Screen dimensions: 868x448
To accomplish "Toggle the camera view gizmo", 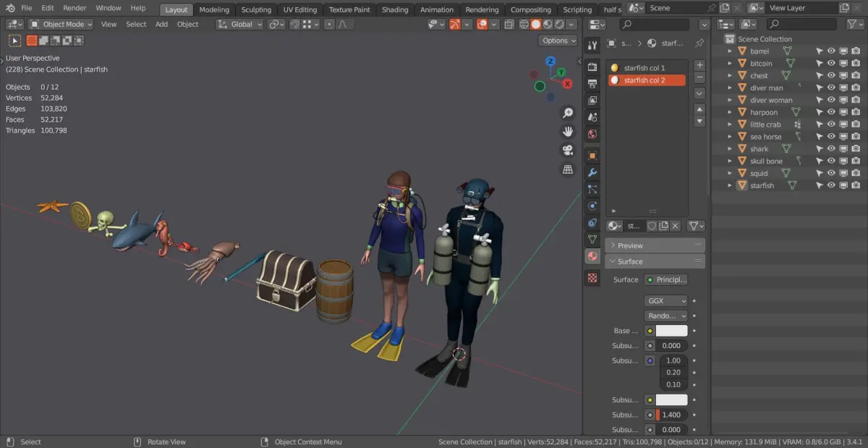I will (x=568, y=151).
